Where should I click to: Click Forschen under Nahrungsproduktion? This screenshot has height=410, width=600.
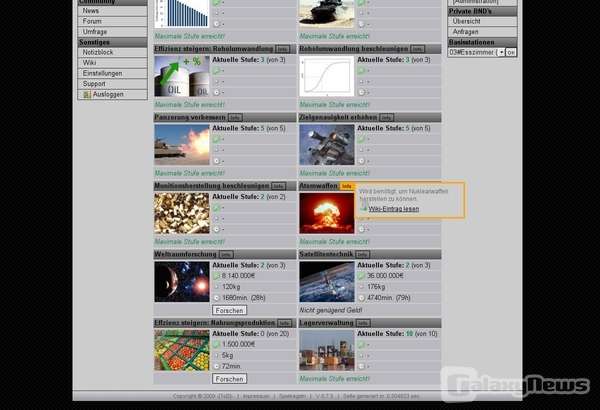[229, 379]
